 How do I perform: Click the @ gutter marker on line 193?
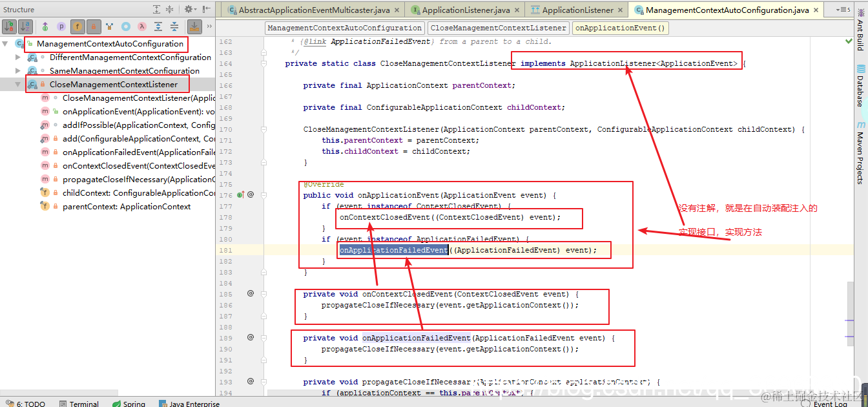[x=251, y=381]
